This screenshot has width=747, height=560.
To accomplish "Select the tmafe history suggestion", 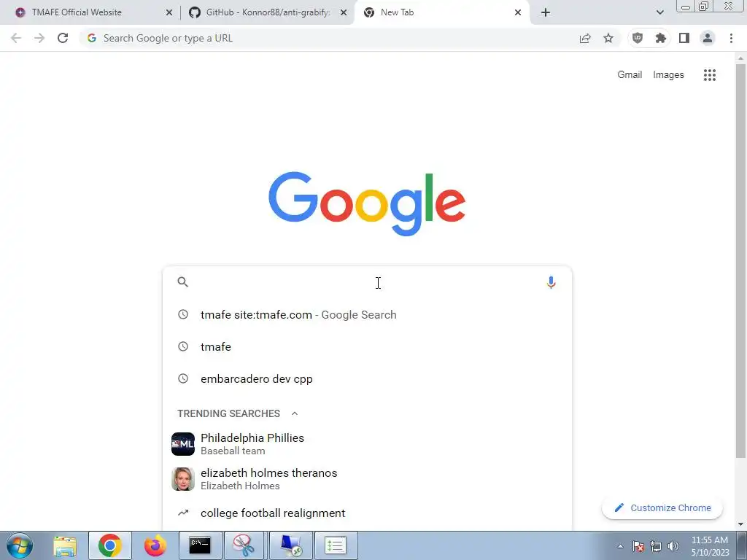I will pos(367,346).
